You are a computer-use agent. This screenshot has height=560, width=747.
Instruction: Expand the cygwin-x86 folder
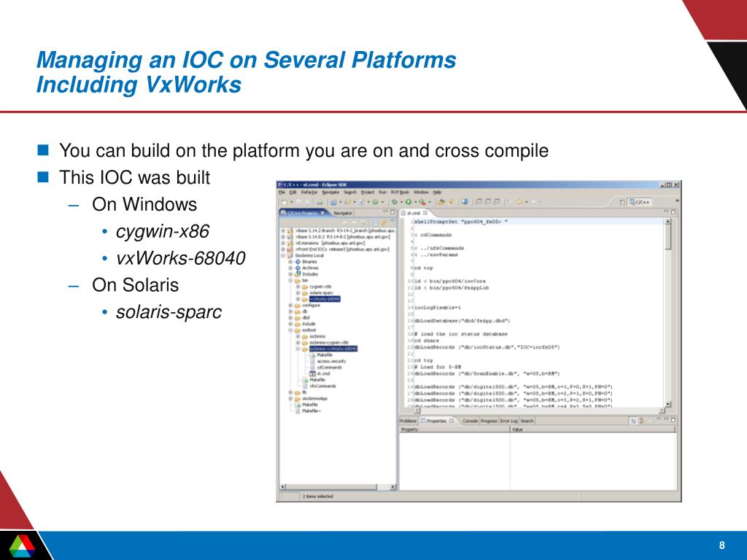(x=298, y=287)
